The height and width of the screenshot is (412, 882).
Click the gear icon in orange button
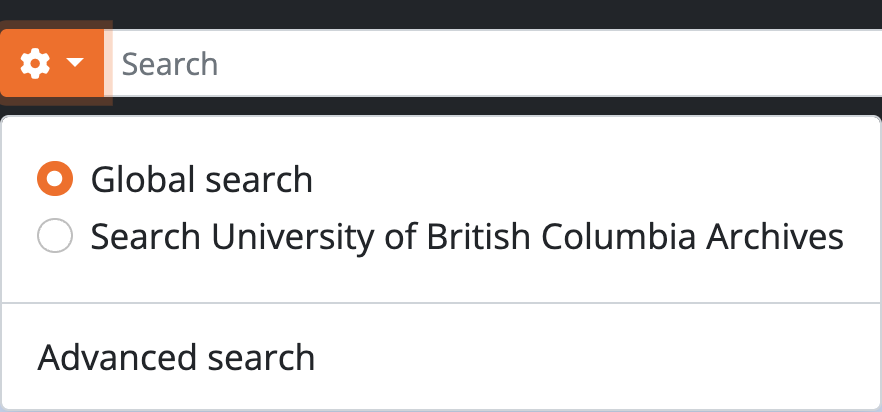coord(35,65)
